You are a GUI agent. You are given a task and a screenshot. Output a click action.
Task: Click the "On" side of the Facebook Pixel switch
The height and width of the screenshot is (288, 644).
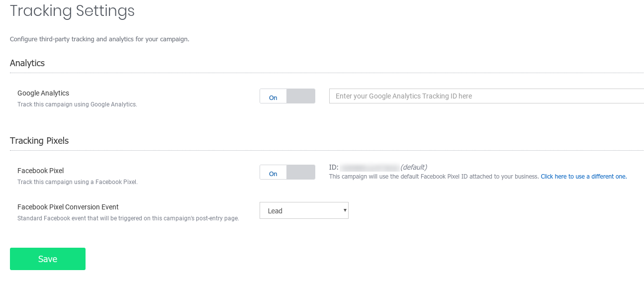(x=273, y=173)
